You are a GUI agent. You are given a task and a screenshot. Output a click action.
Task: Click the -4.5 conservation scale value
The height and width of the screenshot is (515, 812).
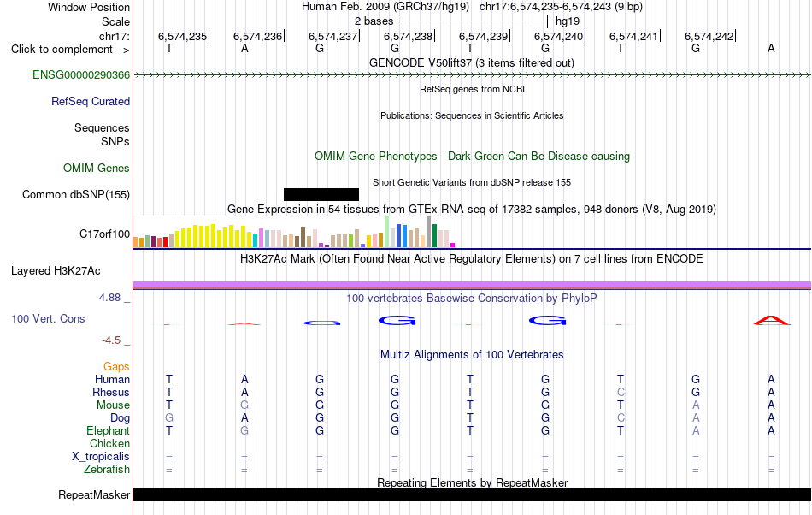[111, 340]
